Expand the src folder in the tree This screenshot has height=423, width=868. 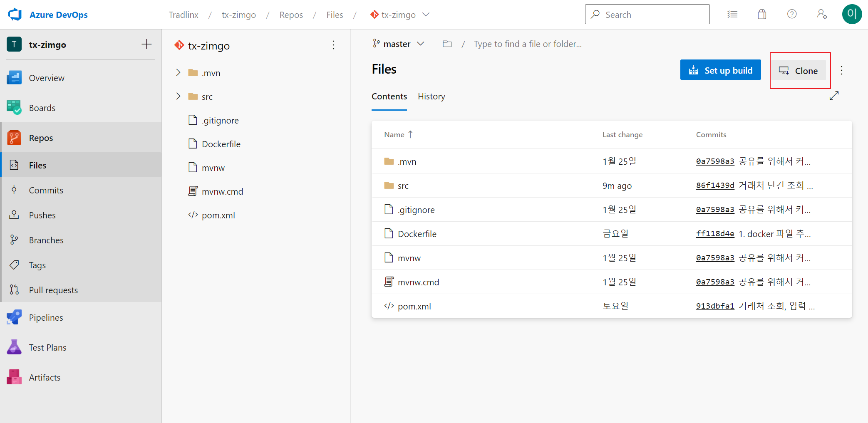coord(178,96)
